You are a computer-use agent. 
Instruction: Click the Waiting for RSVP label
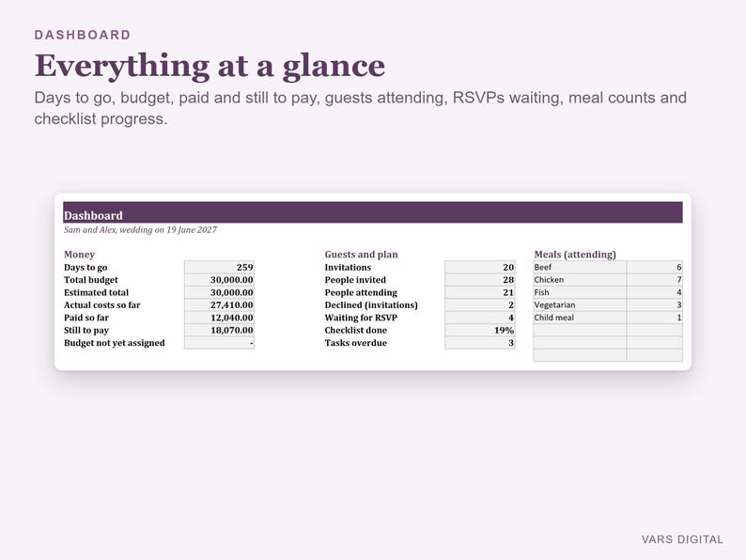(x=361, y=318)
